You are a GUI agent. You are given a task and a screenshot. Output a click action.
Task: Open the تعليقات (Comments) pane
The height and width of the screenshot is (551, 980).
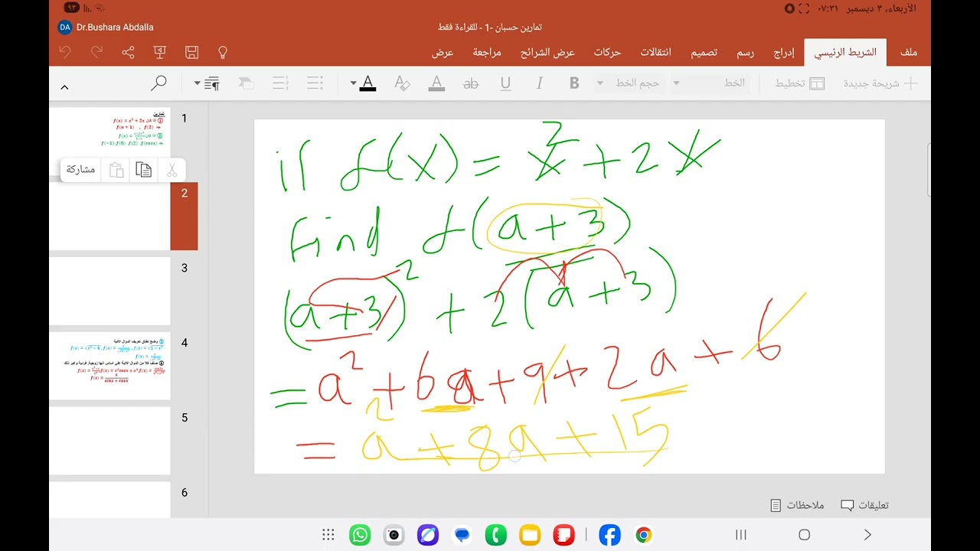point(865,505)
